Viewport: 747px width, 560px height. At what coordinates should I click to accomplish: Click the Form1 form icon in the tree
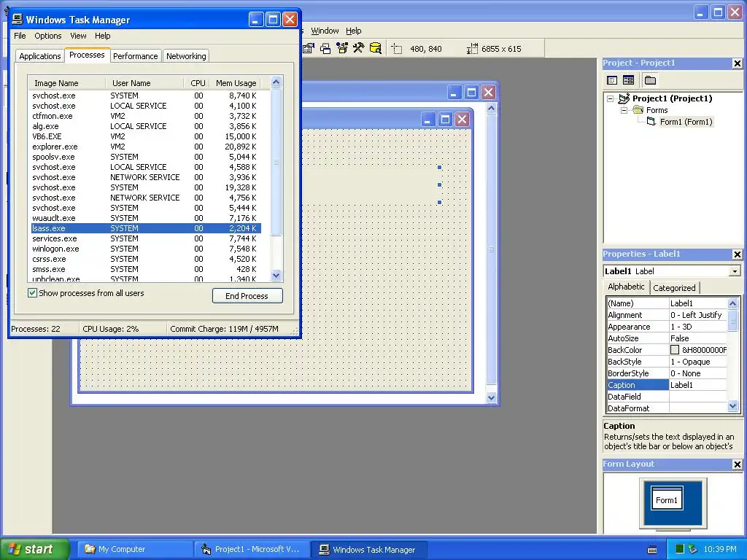tap(651, 122)
